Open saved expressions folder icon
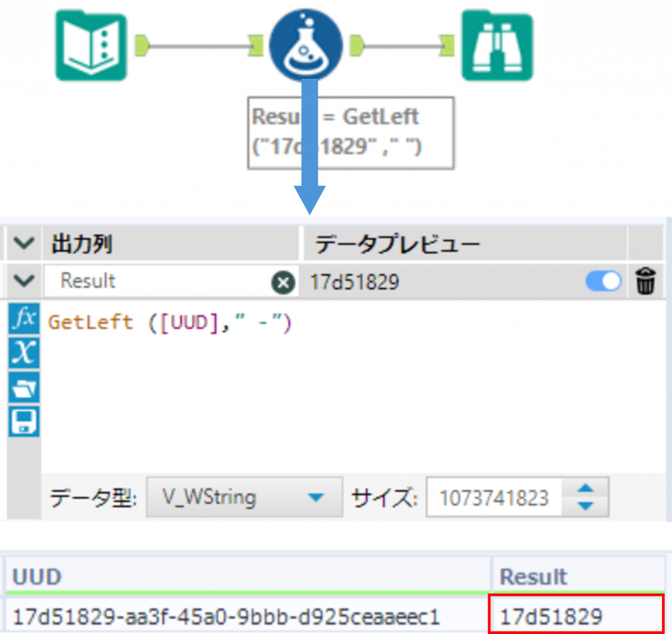 (24, 388)
